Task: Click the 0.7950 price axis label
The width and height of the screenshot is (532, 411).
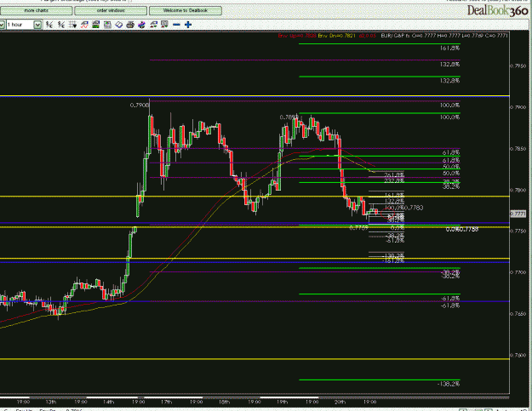Action: [518, 66]
